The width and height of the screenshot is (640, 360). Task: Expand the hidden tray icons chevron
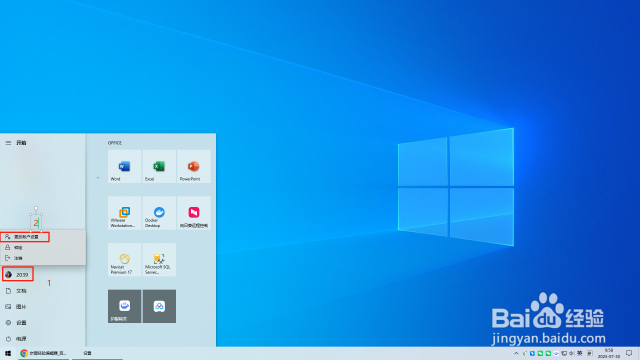[516, 353]
